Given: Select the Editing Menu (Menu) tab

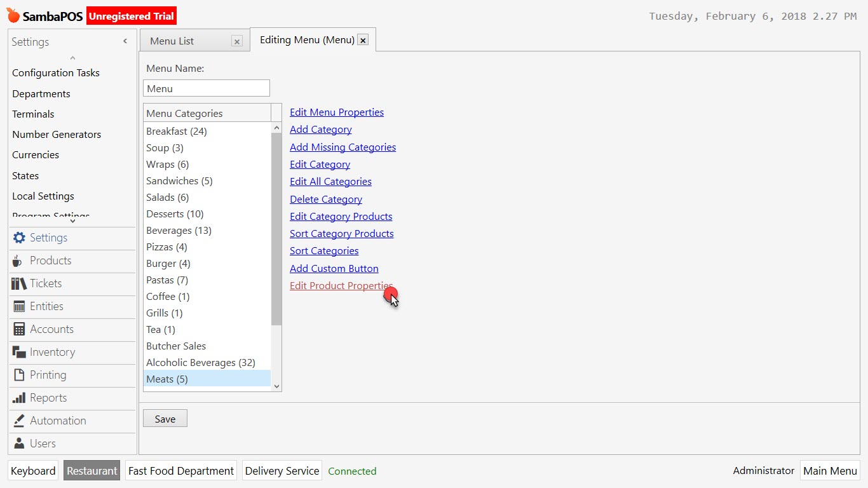Looking at the screenshot, I should (x=305, y=39).
